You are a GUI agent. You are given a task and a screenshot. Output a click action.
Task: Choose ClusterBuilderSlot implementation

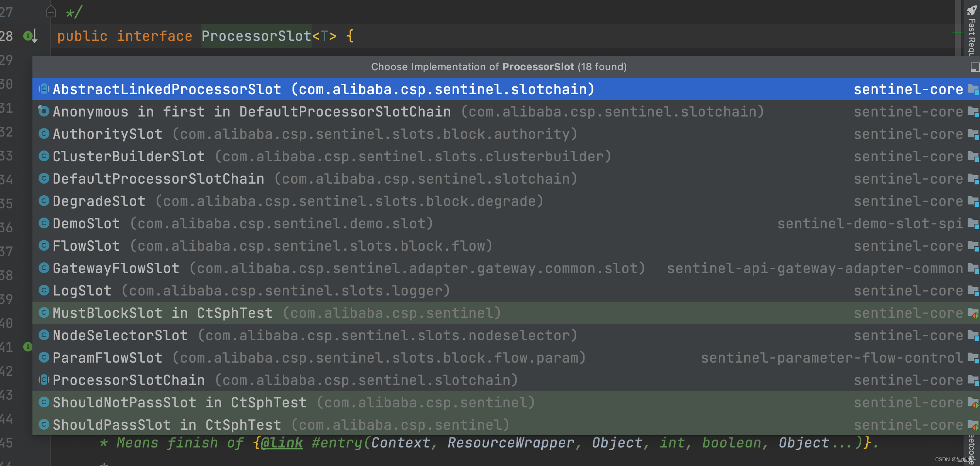pyautogui.click(x=506, y=156)
